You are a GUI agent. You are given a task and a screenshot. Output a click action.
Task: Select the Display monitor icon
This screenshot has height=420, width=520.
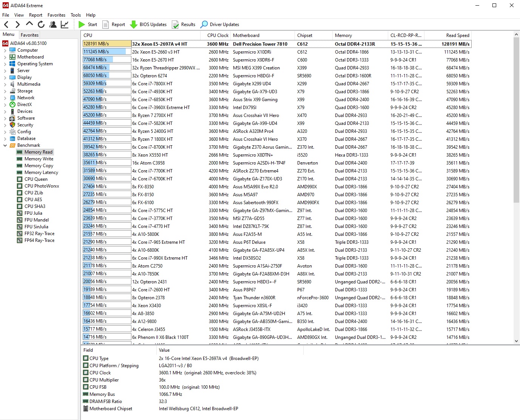point(12,77)
